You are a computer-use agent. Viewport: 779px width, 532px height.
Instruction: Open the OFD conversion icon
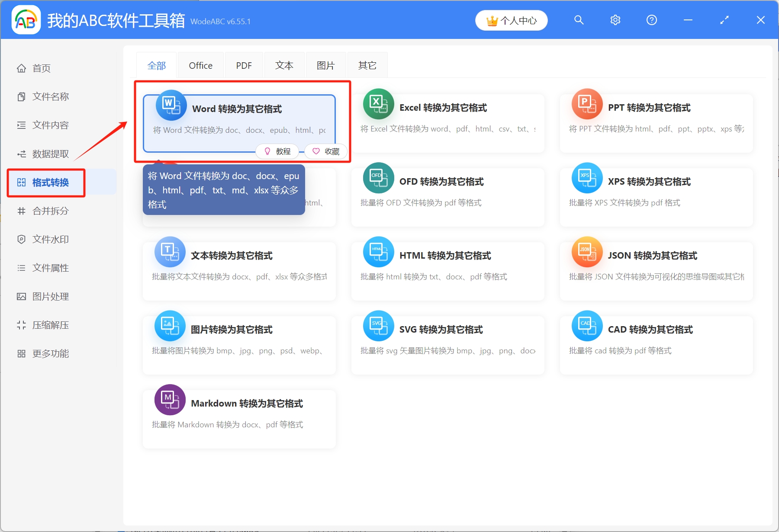click(x=378, y=178)
